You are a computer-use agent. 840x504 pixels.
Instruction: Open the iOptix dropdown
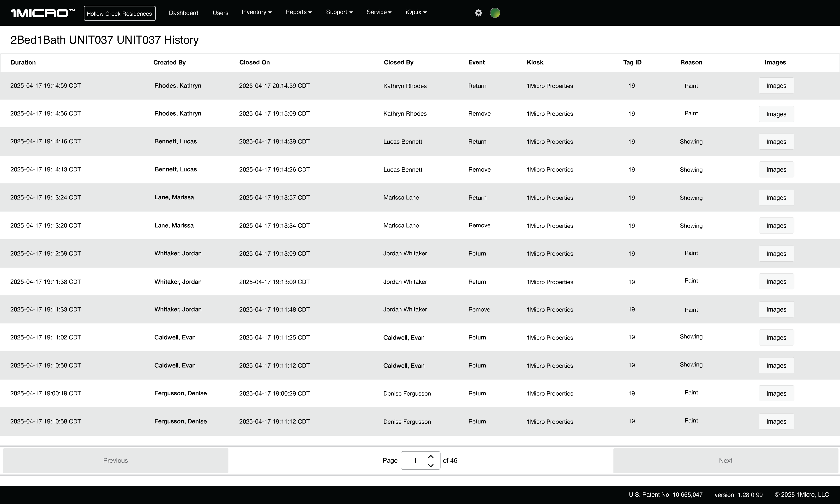(415, 12)
